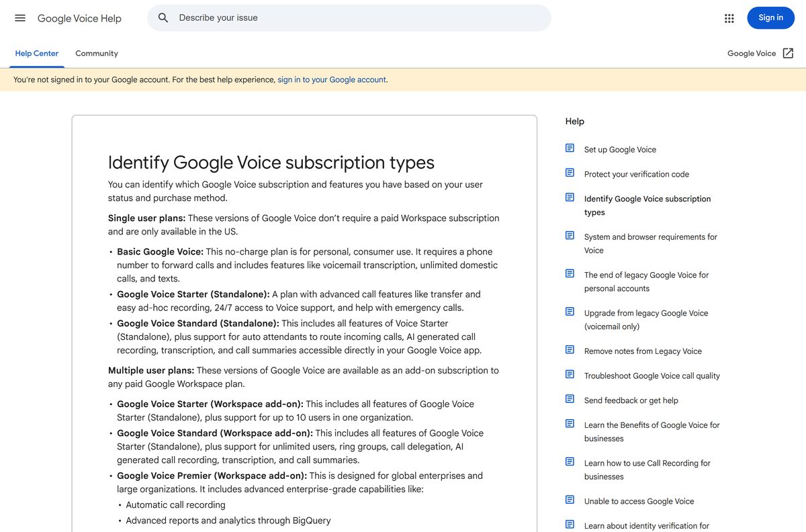Open Set up Google Voice article

620,150
